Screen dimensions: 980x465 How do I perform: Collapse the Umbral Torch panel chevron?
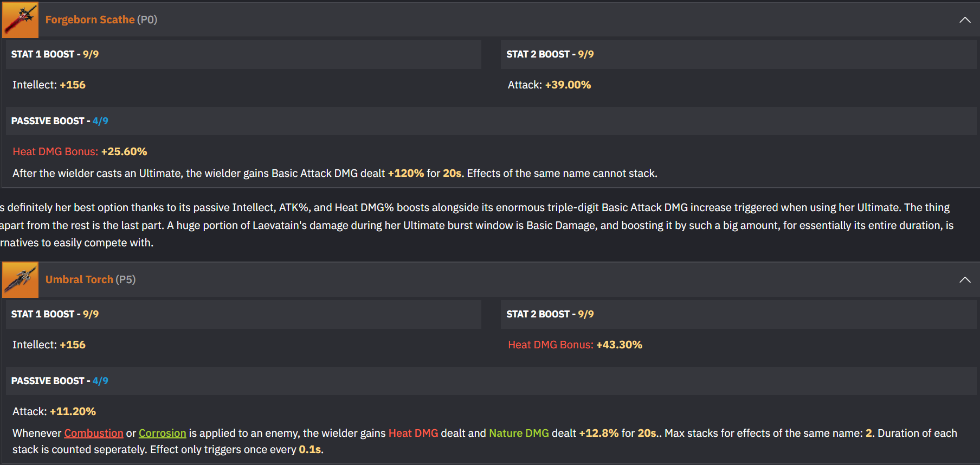tap(965, 280)
